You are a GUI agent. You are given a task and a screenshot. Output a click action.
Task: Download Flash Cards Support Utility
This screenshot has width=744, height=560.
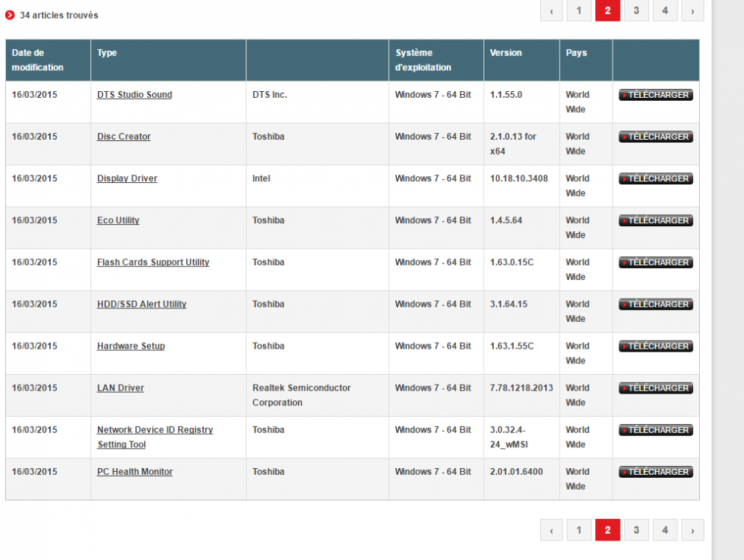656,262
